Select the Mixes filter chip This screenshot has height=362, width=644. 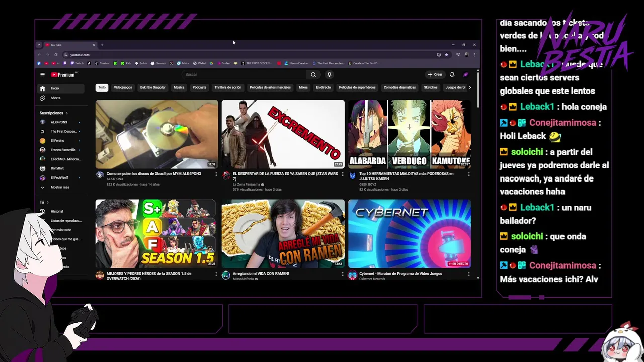click(303, 87)
